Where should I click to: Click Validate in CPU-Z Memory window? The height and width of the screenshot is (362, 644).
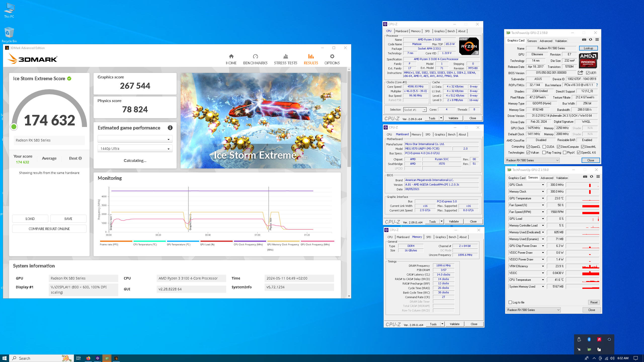click(x=455, y=324)
